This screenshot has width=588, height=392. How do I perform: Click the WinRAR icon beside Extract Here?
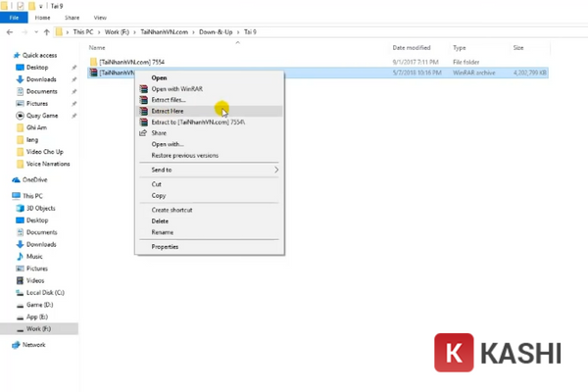(143, 111)
